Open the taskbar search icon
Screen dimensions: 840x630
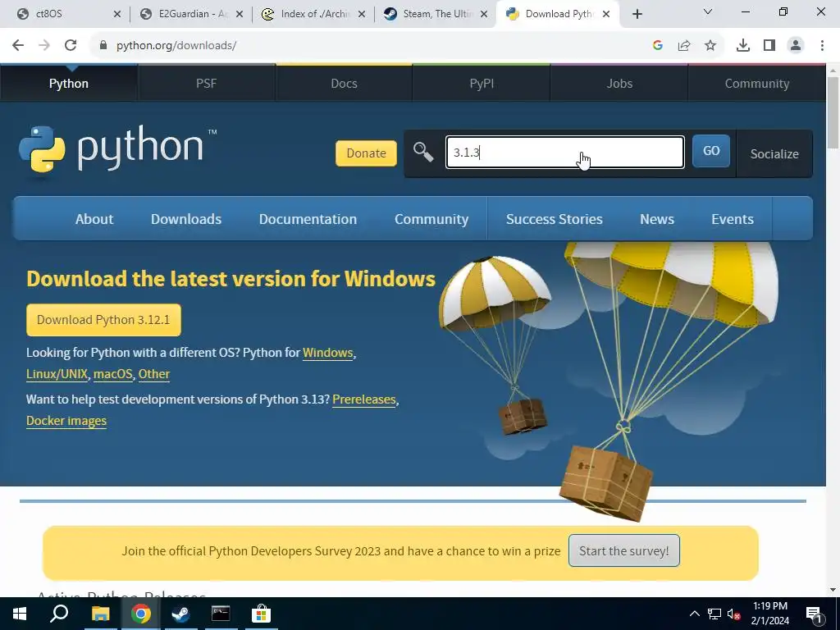(59, 614)
